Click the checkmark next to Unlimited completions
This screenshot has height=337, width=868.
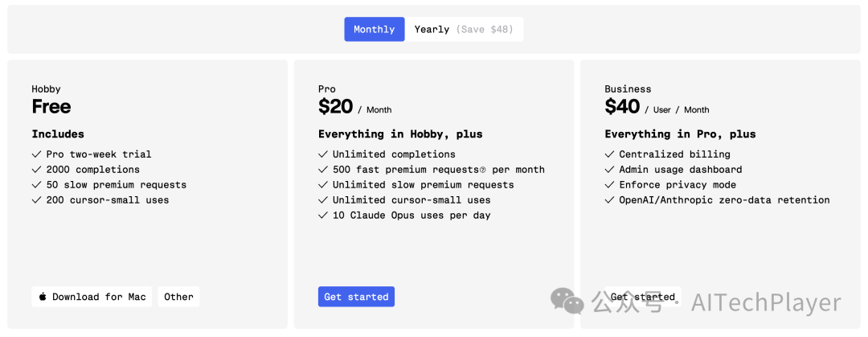(x=323, y=154)
